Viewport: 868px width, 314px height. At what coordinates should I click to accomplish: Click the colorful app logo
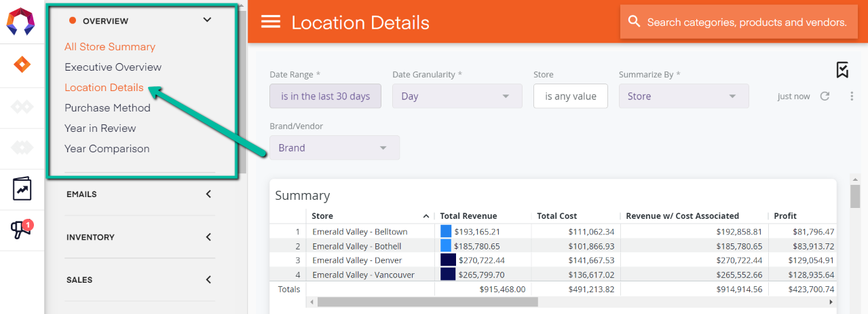22,22
